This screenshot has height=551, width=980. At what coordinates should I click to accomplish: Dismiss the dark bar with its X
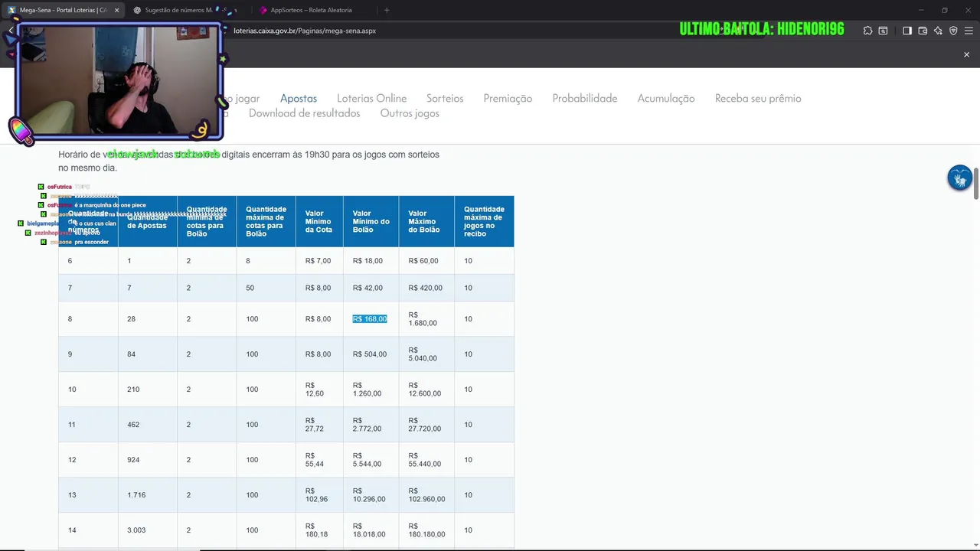tap(966, 54)
